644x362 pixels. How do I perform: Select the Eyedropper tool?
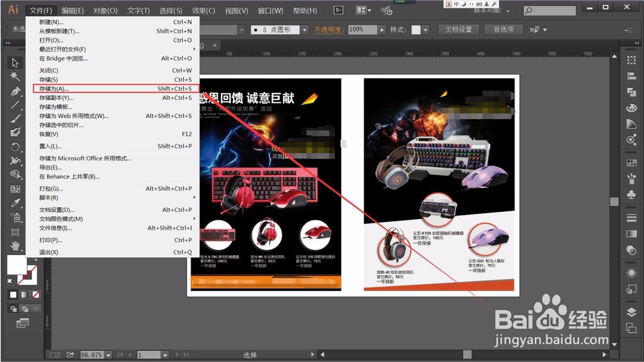pyautogui.click(x=15, y=203)
